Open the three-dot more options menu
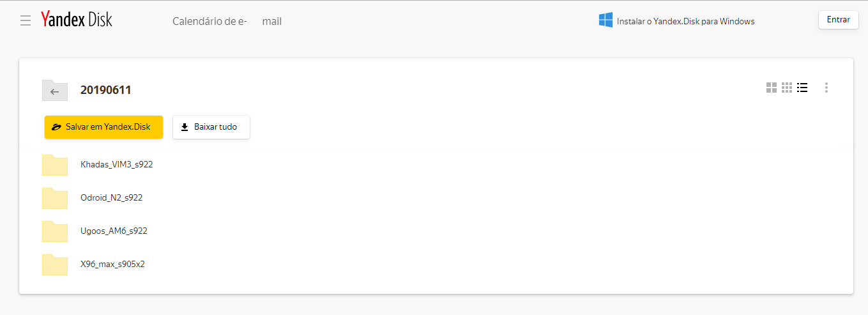 coord(826,88)
